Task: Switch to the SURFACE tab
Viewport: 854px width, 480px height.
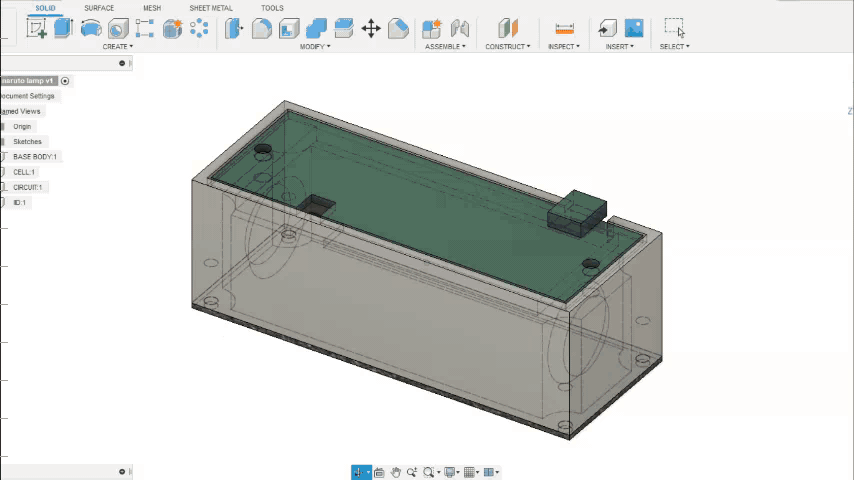Action: tap(99, 8)
